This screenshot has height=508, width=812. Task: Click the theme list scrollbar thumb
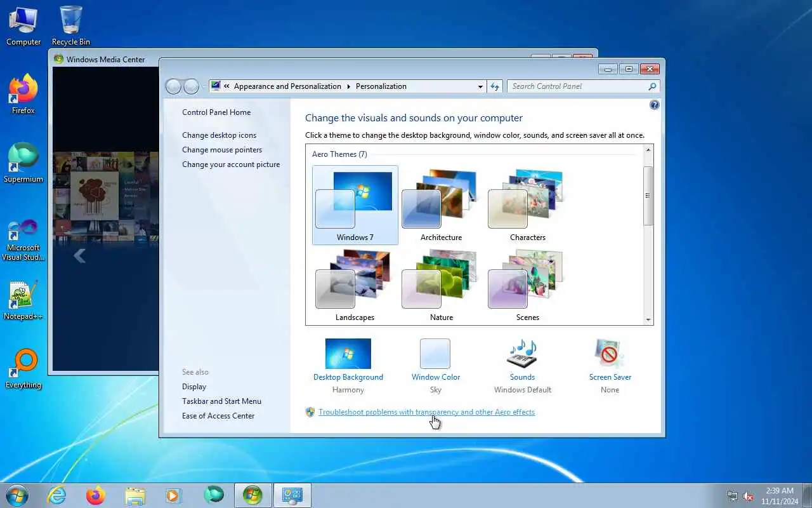[x=648, y=196]
